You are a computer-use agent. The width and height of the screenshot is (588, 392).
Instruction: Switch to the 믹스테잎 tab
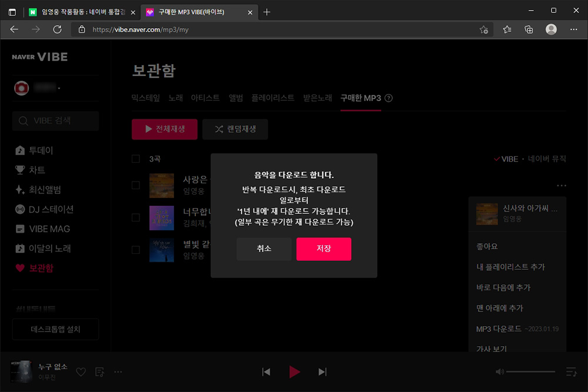145,98
